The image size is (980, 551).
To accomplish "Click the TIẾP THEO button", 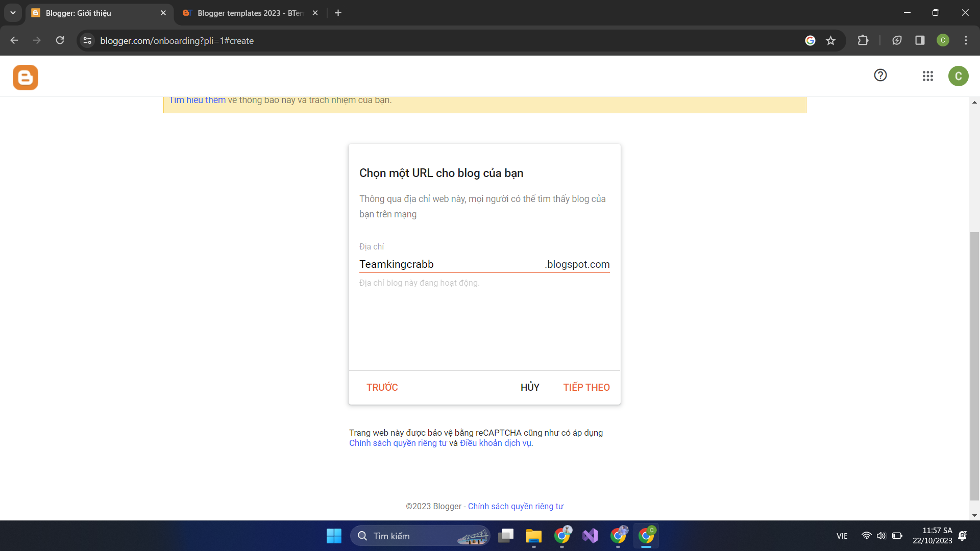I will [586, 387].
